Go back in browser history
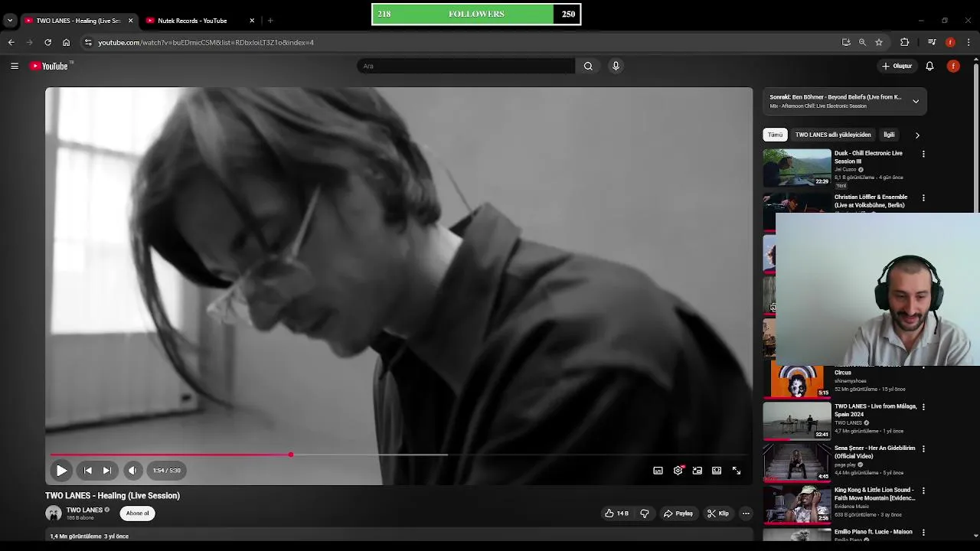 pos(11,42)
